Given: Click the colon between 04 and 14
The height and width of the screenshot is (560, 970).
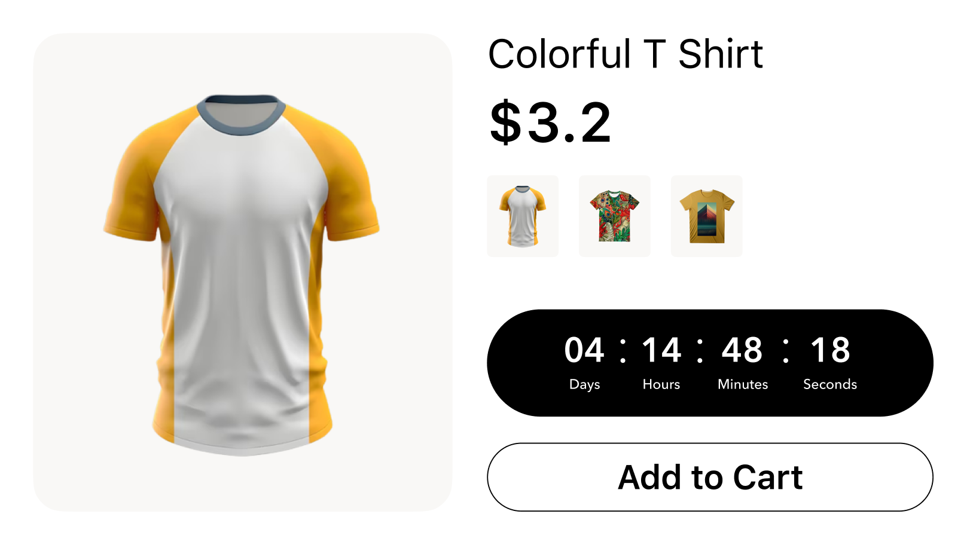Looking at the screenshot, I should pos(623,351).
